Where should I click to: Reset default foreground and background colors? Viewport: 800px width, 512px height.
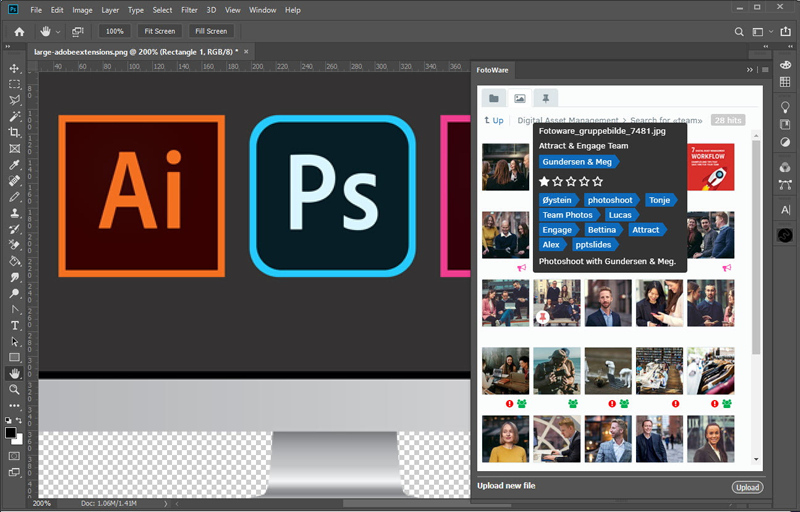(x=9, y=420)
